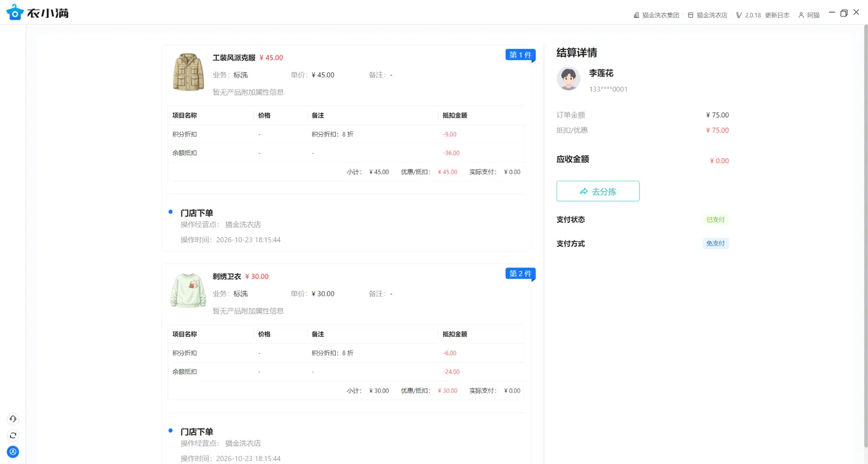Open the 工装风派克服 jacket thumbnail

pyautogui.click(x=188, y=72)
